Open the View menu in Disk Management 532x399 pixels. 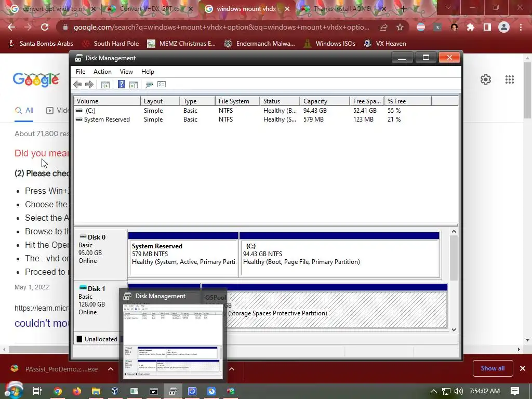pos(126,72)
